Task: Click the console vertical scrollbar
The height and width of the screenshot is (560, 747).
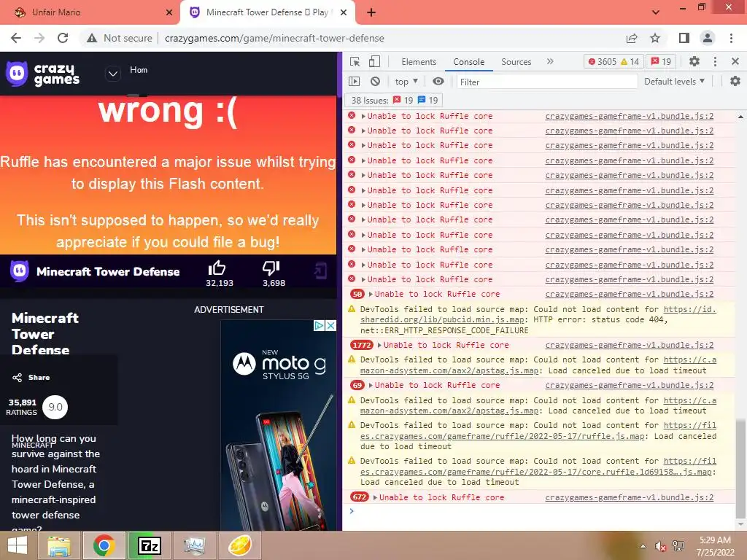Action: [x=740, y=469]
